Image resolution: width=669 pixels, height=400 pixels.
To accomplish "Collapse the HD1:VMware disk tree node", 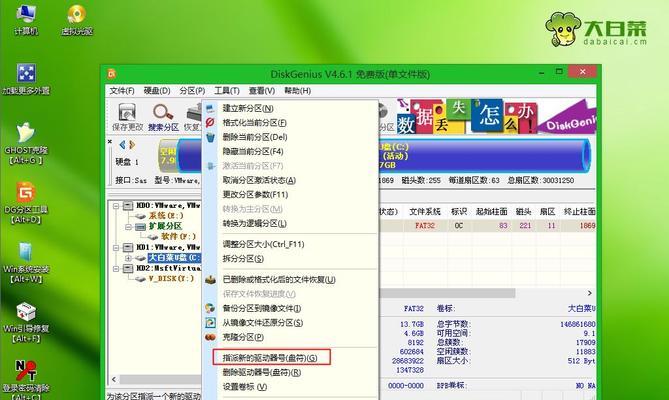I will point(114,244).
